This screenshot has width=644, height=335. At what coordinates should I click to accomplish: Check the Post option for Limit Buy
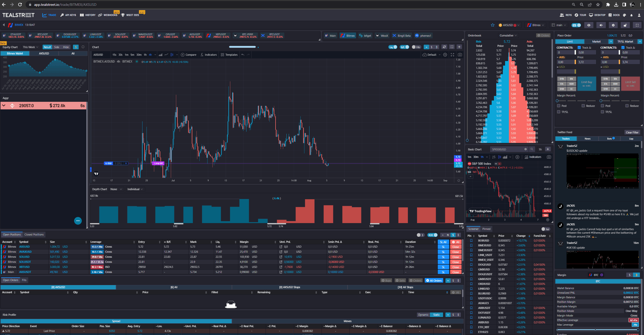coord(559,106)
